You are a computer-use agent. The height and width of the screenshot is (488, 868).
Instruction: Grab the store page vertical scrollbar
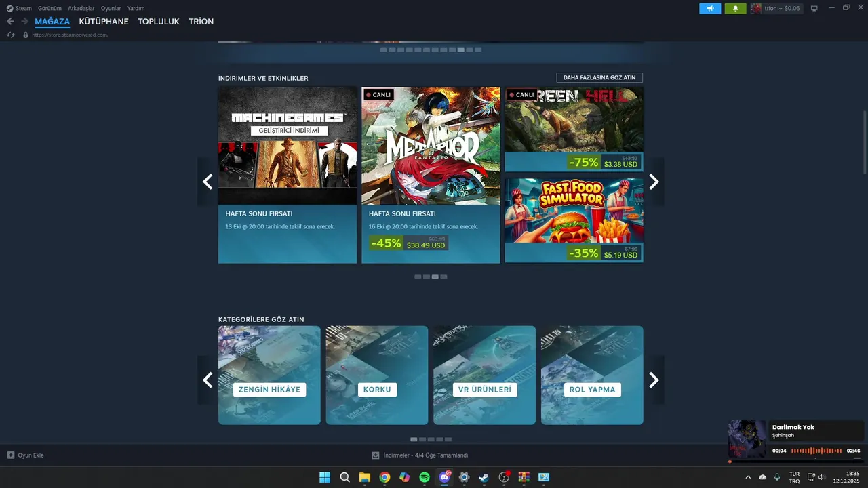(x=864, y=142)
